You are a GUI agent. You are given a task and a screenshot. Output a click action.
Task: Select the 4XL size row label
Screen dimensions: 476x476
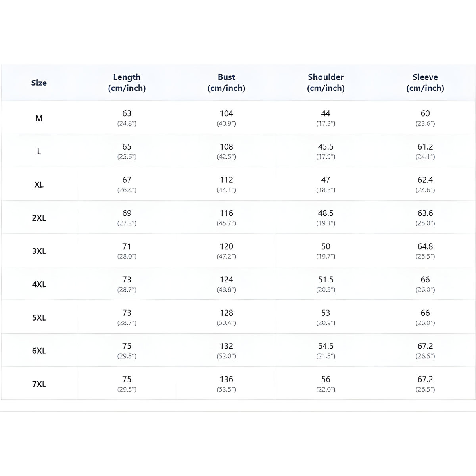[39, 284]
